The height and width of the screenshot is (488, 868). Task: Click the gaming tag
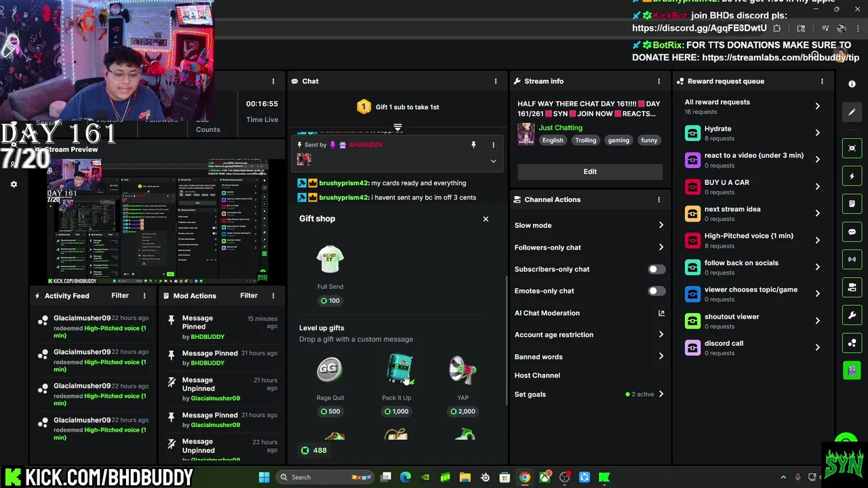pos(618,140)
